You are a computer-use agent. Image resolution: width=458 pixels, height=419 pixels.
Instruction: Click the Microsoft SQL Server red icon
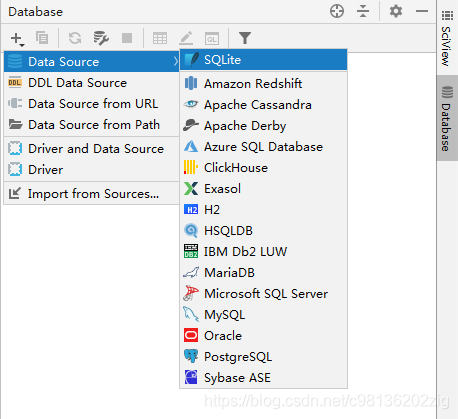point(191,293)
